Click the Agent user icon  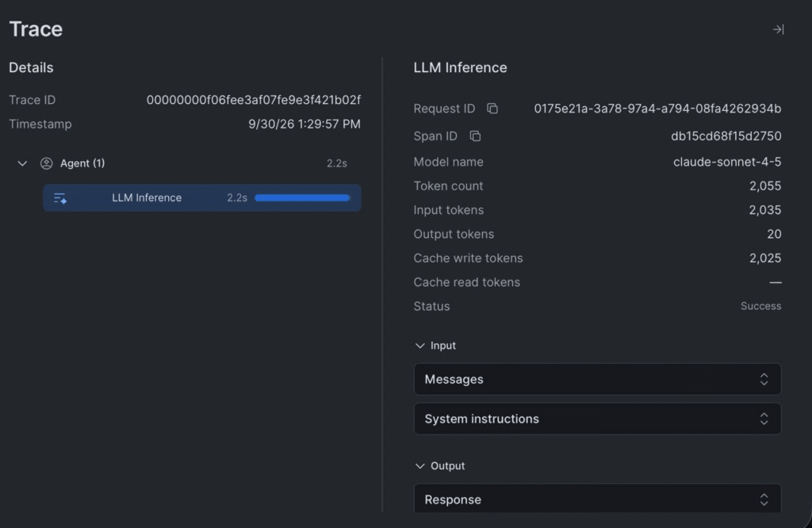click(47, 163)
